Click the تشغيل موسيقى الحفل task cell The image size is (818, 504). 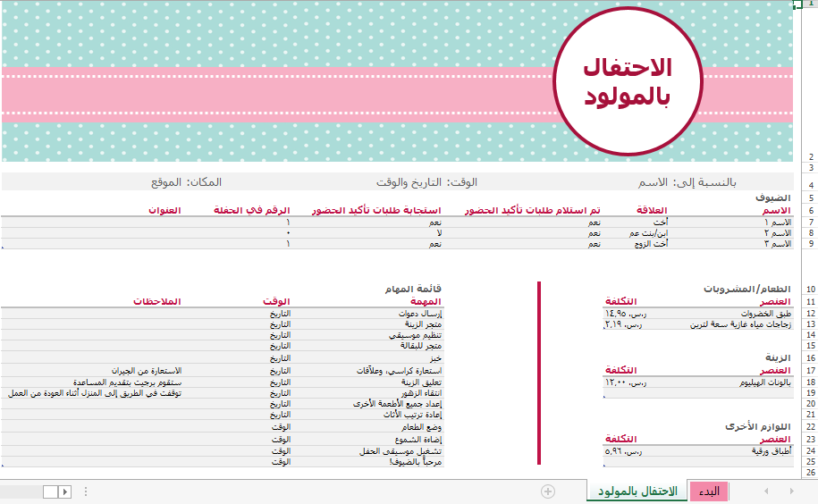401,451
